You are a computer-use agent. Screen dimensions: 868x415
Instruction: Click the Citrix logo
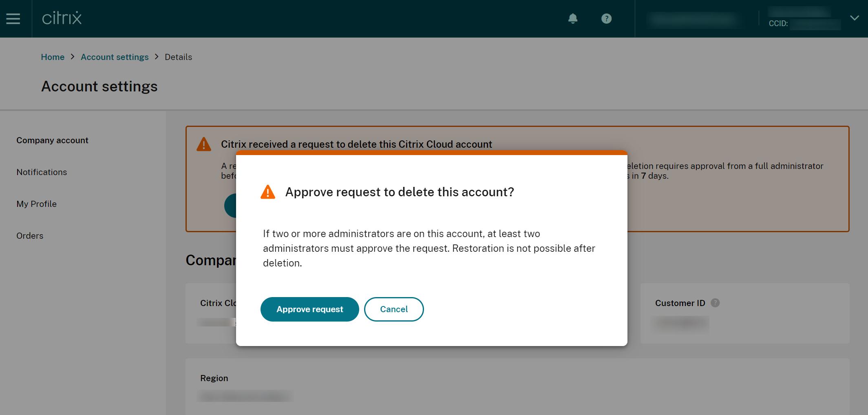pyautogui.click(x=62, y=18)
